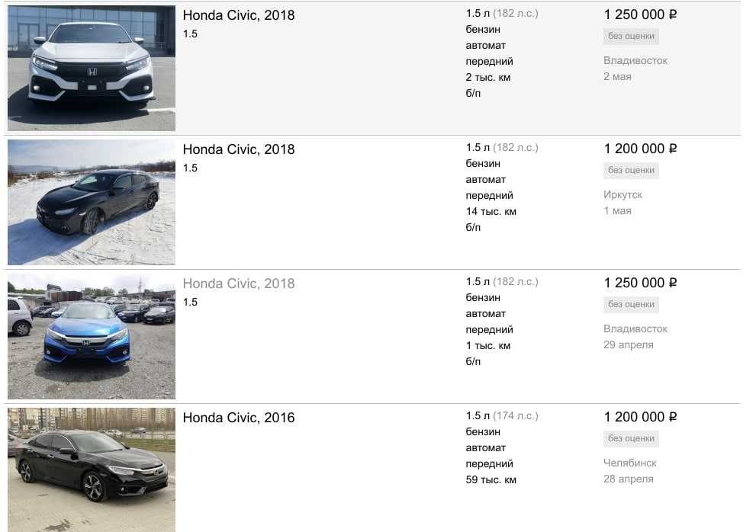Viewport: 756px width, 532px height.
Task: Open the Honda Civic, 2016 listing title
Action: click(239, 418)
